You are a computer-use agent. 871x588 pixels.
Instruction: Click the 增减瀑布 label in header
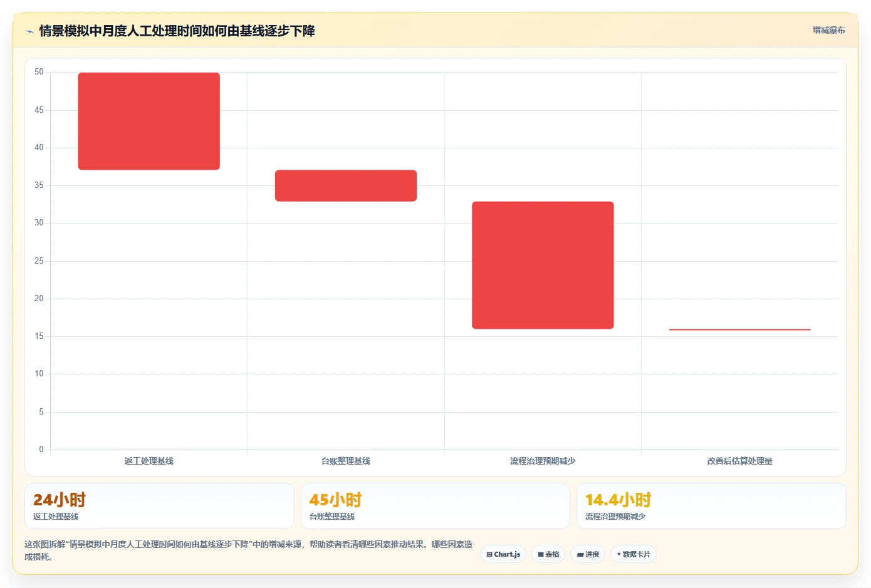point(828,30)
